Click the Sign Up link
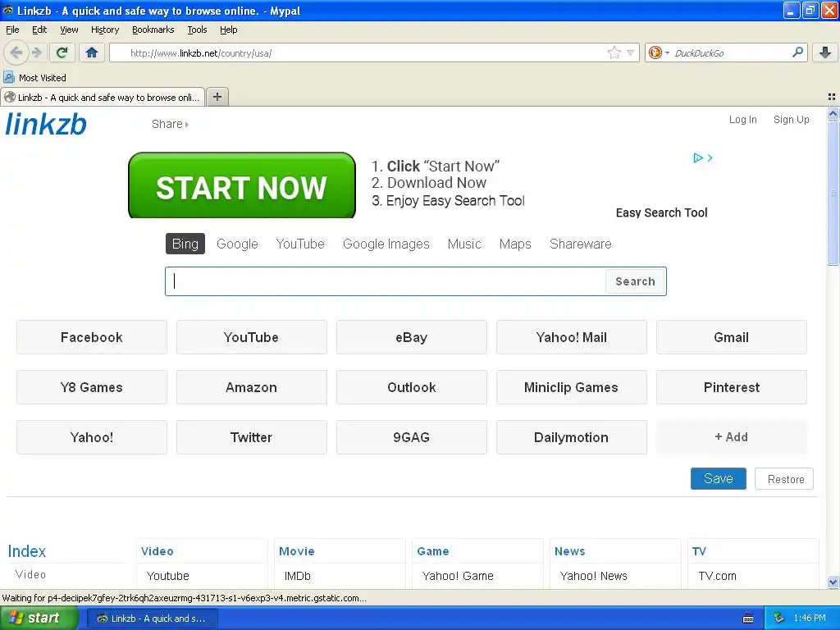This screenshot has width=840, height=630. (791, 120)
